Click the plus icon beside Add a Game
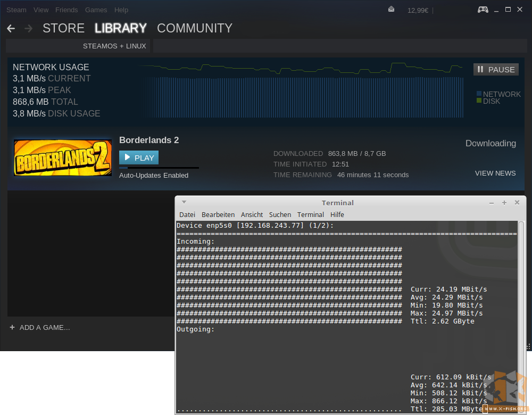Image resolution: width=532 pixels, height=415 pixels. (12, 327)
